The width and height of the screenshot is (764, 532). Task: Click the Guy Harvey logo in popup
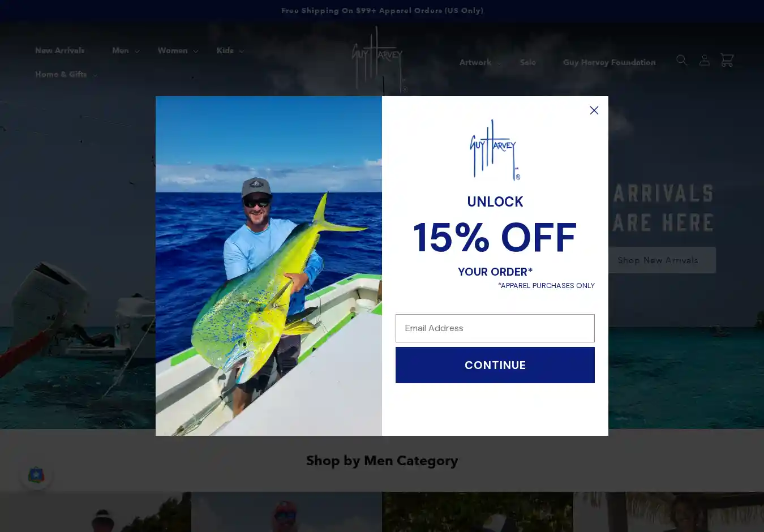(495, 150)
